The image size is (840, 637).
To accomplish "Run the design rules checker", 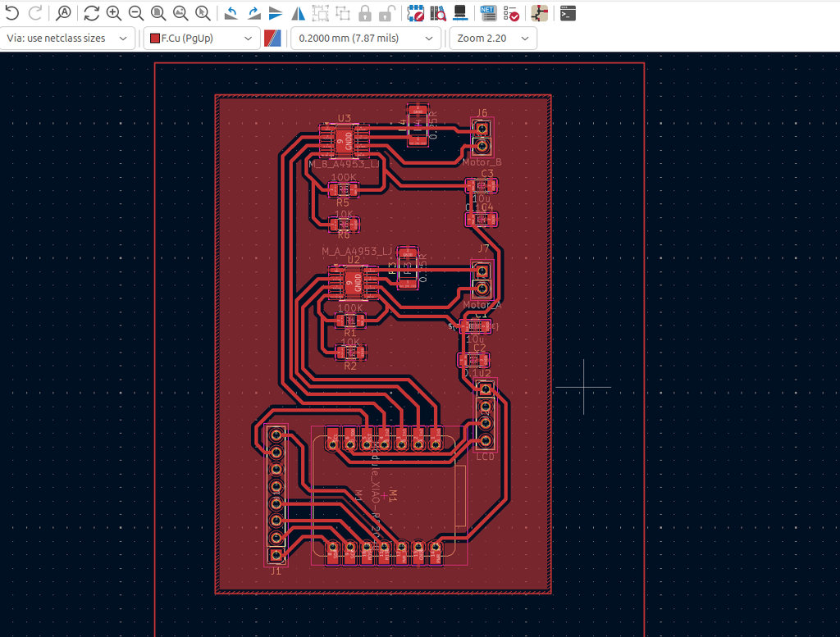I will 510,13.
